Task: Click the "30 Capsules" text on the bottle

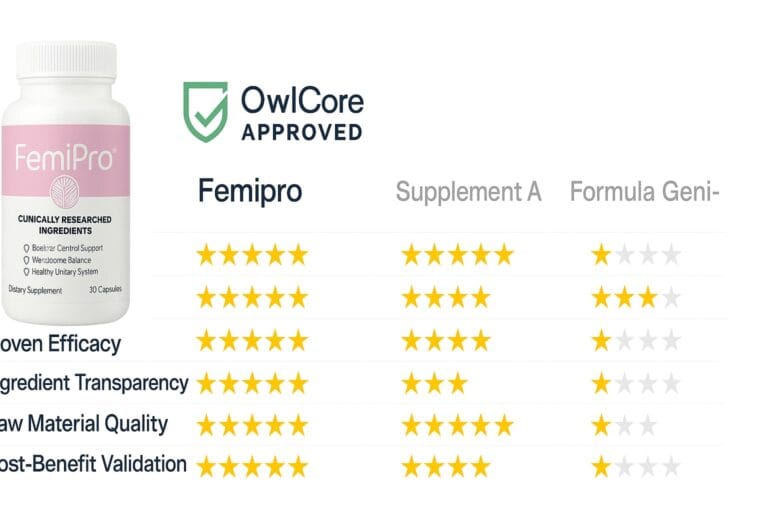Action: 106,290
